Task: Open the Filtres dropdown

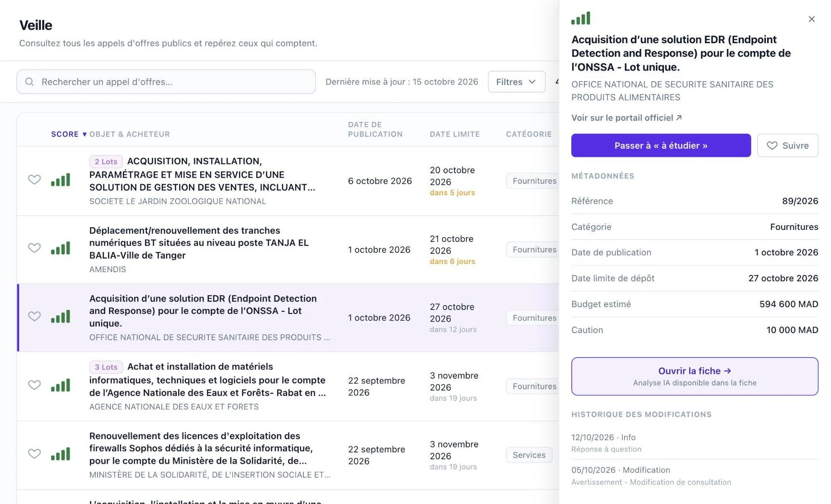Action: click(x=517, y=82)
